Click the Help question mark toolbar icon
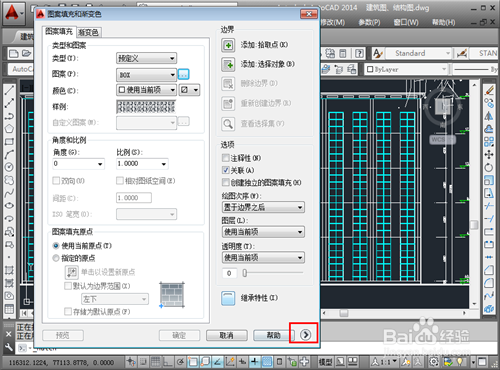 coord(359,53)
